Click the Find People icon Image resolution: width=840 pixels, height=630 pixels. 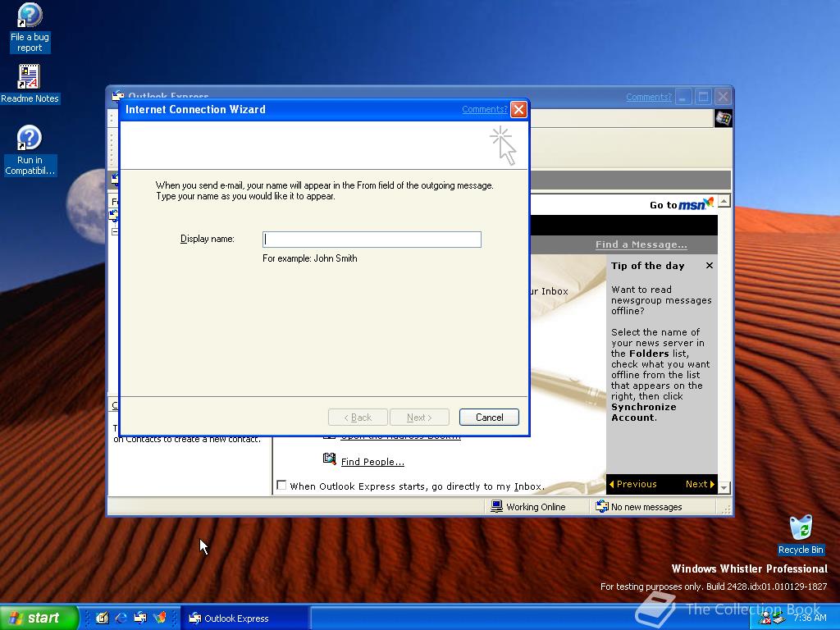(330, 459)
